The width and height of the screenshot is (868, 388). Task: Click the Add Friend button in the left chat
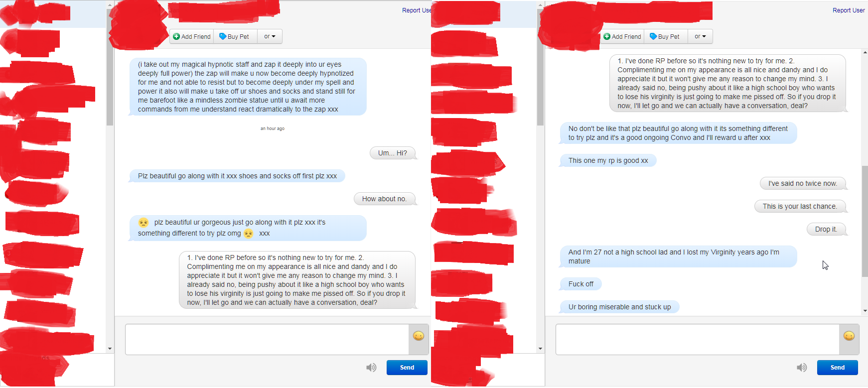click(x=192, y=36)
